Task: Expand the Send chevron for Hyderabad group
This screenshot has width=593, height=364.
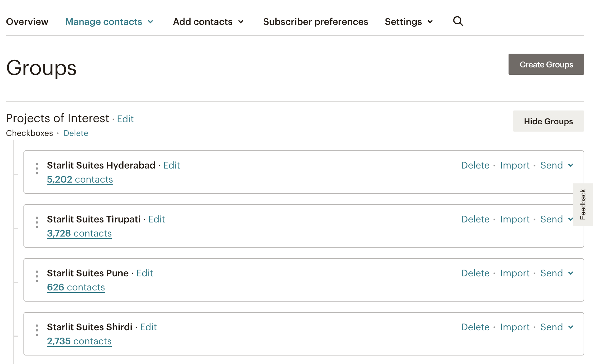Action: tap(571, 165)
